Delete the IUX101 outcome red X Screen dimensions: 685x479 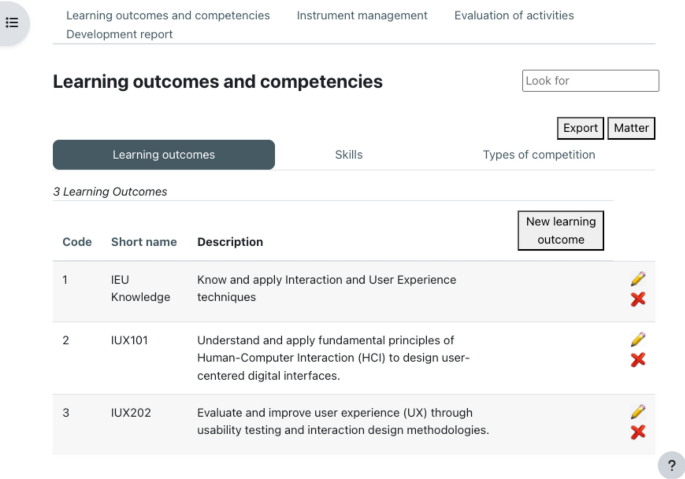[638, 360]
